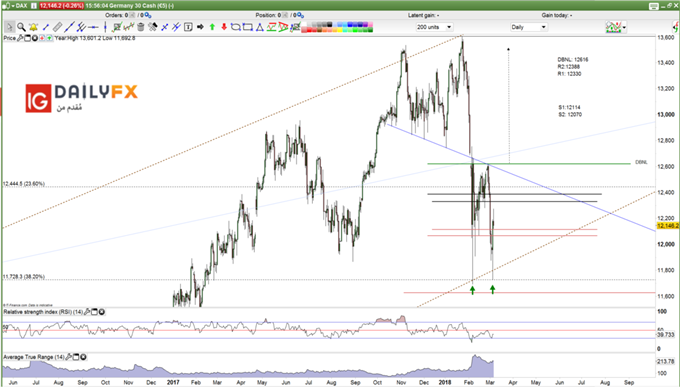The image size is (680, 387).
Task: Choose the horizontal line drawing tool
Action: tap(93, 27)
